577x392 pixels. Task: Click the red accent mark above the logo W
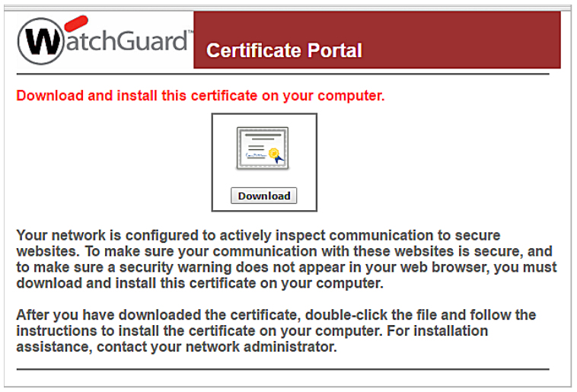73,24
